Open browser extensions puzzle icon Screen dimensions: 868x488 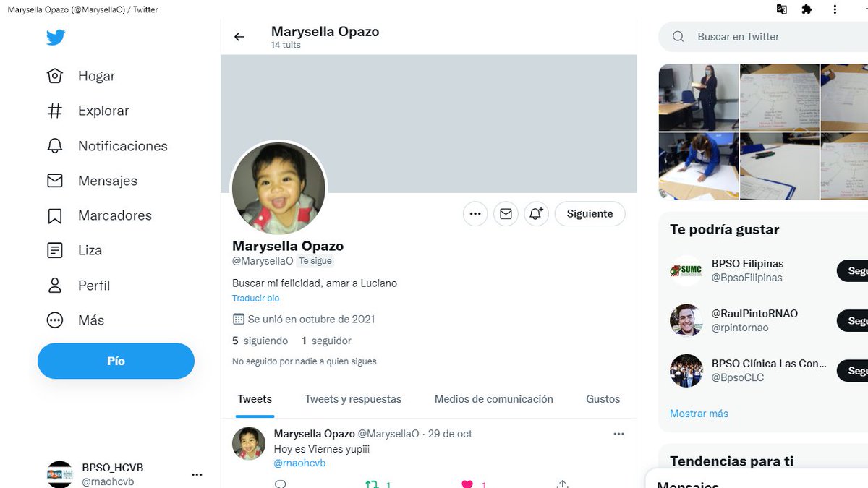[807, 9]
